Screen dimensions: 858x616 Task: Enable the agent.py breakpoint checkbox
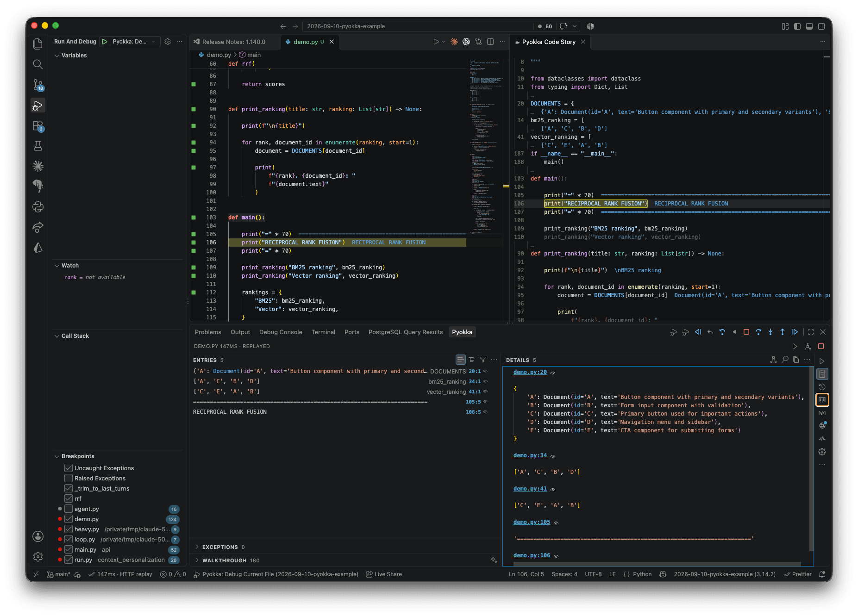[69, 509]
